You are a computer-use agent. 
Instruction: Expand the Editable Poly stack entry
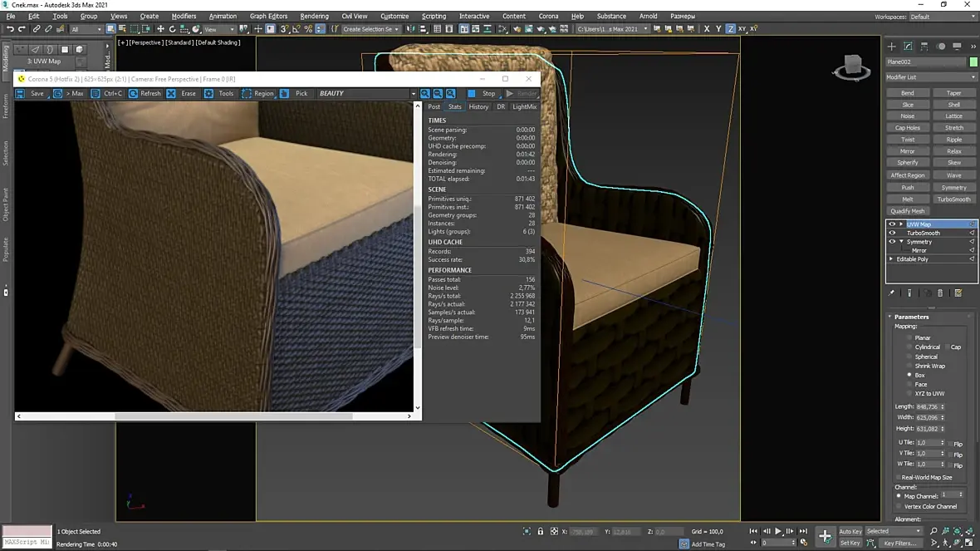tap(892, 259)
